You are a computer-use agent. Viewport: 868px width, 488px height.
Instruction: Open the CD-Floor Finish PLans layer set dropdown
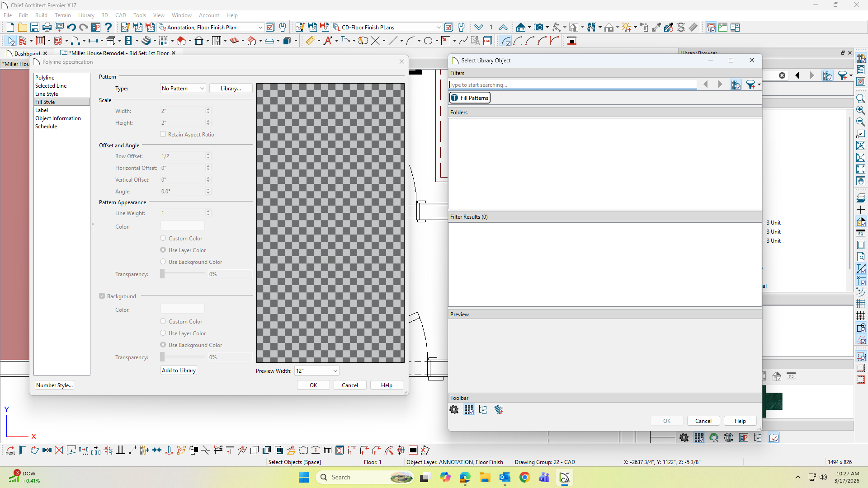click(439, 28)
